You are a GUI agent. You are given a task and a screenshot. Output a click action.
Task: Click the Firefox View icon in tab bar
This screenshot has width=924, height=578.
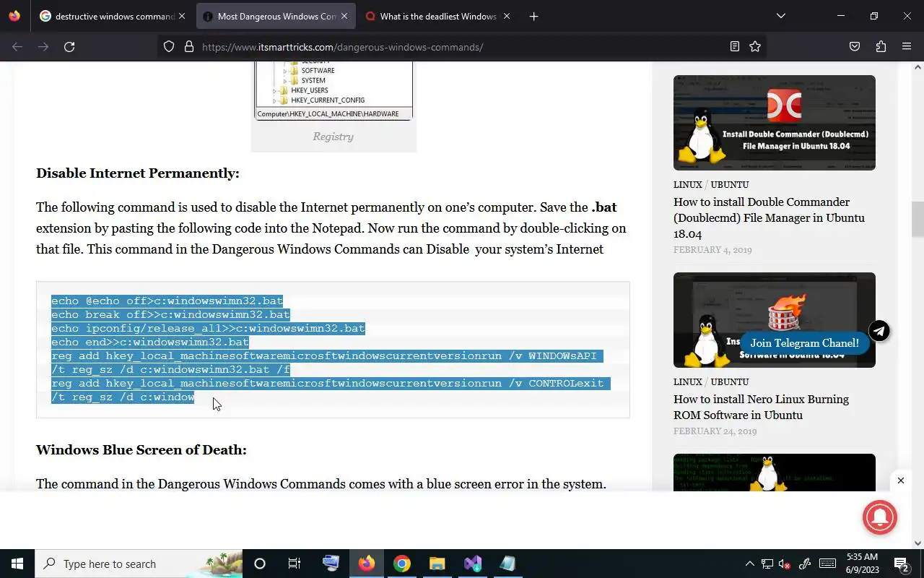(14, 16)
